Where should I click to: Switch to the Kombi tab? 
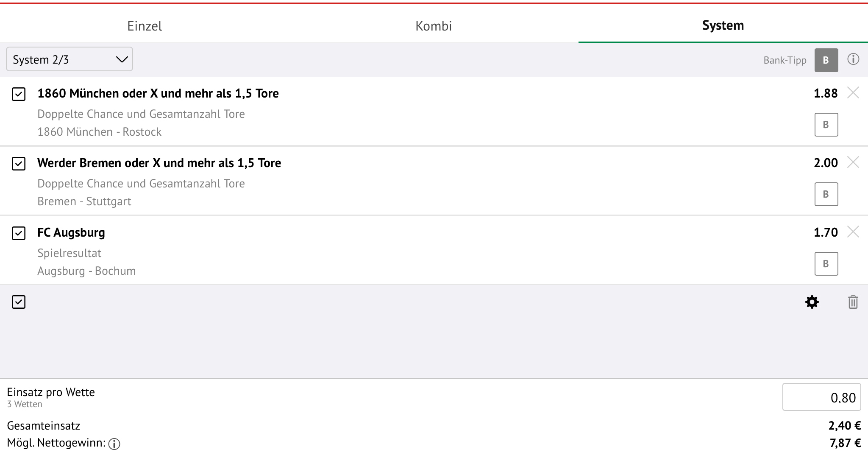click(434, 26)
